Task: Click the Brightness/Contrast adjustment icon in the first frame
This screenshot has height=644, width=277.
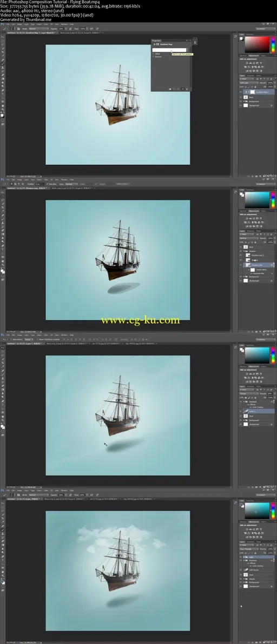Action: point(247,63)
